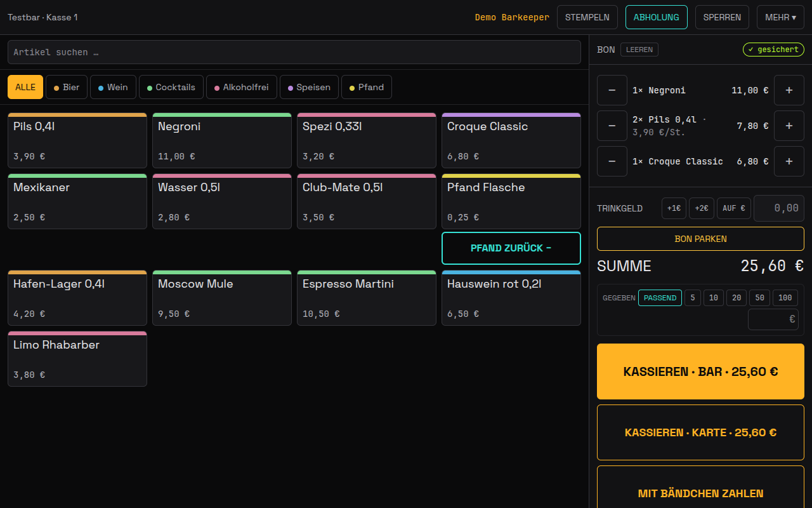Pay cash via KASSIEREN BAR button
The image size is (812, 508).
click(x=700, y=371)
